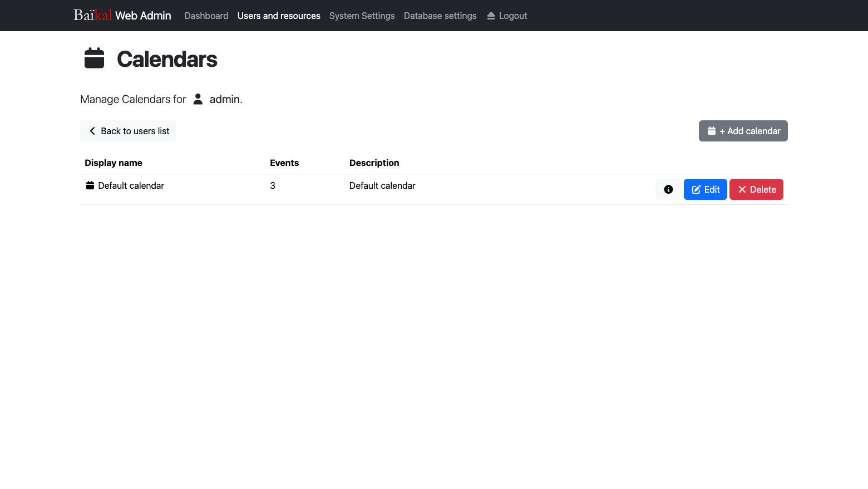The width and height of the screenshot is (868, 489).
Task: Click the events count 3
Action: pyautogui.click(x=273, y=185)
